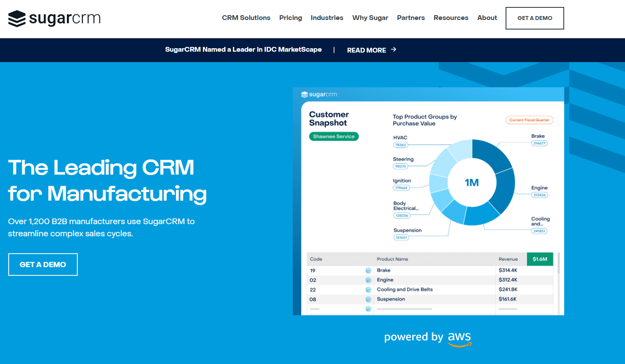Viewport: 625px width, 364px height.
Task: Click the AWS logo beside powered by
Action: 459,338
